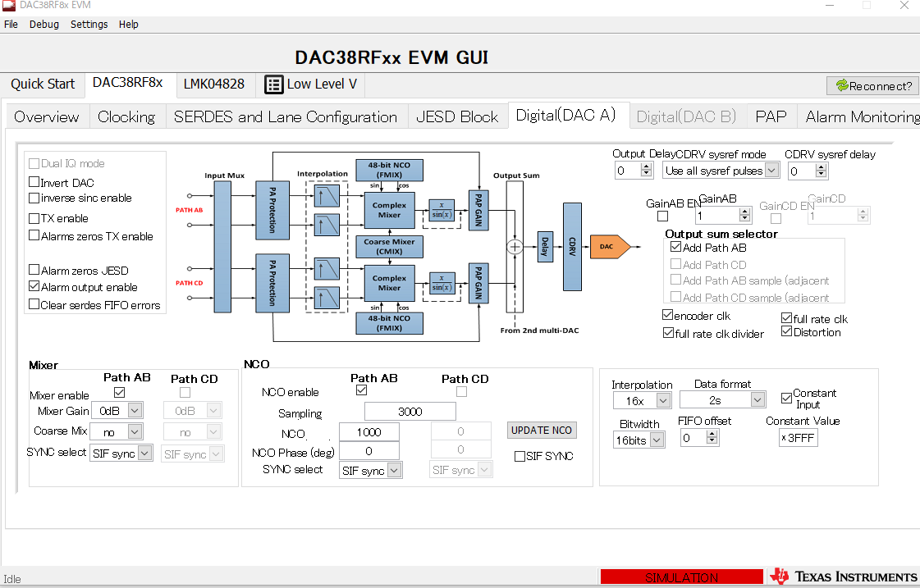Open the Clocking tab
This screenshot has width=920, height=588.
click(x=126, y=116)
